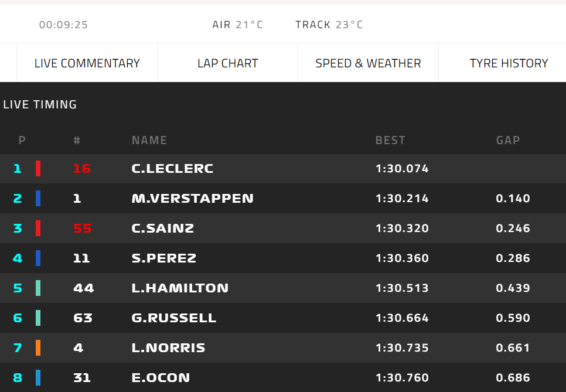This screenshot has height=392, width=566.
Task: Open the Live Commentary tab
Action: [x=87, y=63]
